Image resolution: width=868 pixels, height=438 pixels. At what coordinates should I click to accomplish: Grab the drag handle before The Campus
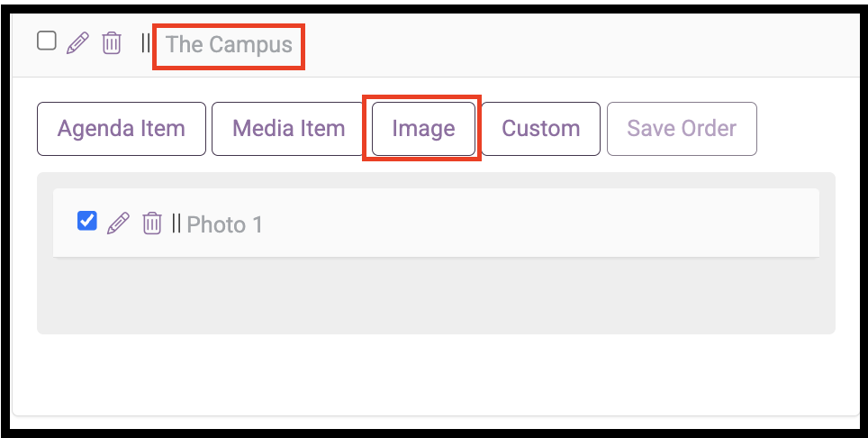pyautogui.click(x=146, y=42)
